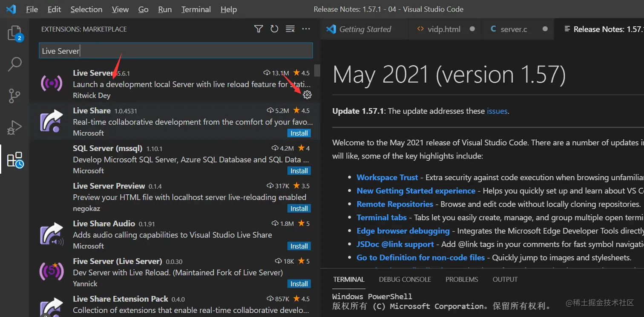This screenshot has width=644, height=317.
Task: Open the Views and More Actions ellipsis
Action: coord(306,29)
